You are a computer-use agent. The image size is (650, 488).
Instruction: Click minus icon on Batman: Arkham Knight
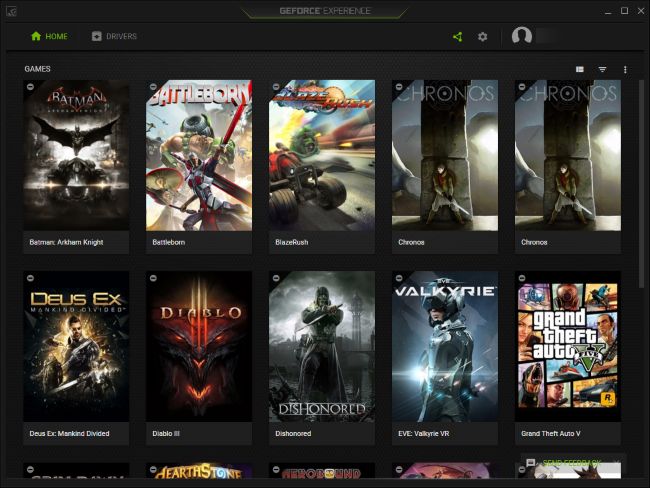click(x=30, y=87)
